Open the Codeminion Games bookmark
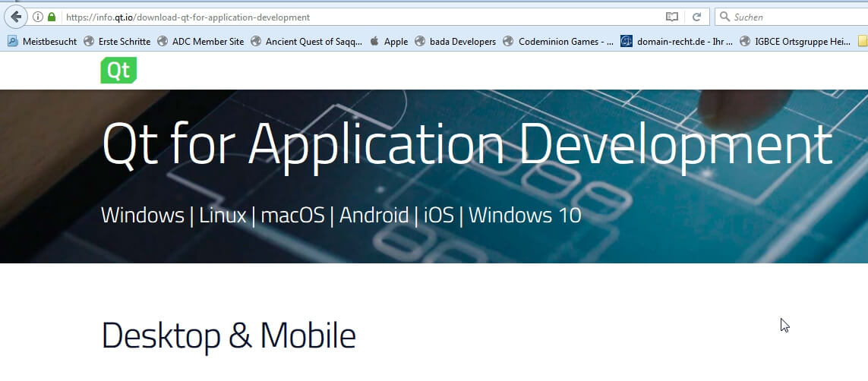This screenshot has height=381, width=868. (x=558, y=42)
